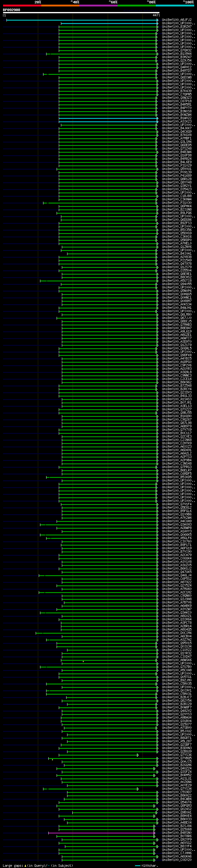Open the UniRef100_C6TP18 hit
This screenshot has height=868, width=197.
177,101
